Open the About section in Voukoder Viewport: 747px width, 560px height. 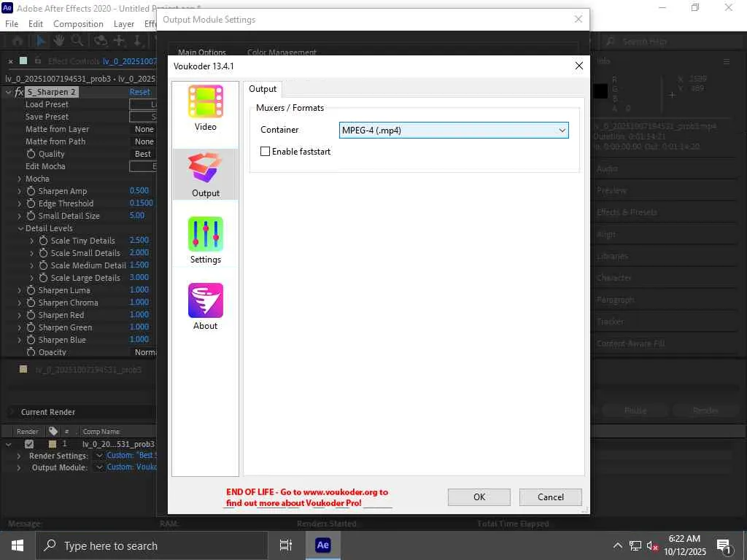pyautogui.click(x=205, y=306)
